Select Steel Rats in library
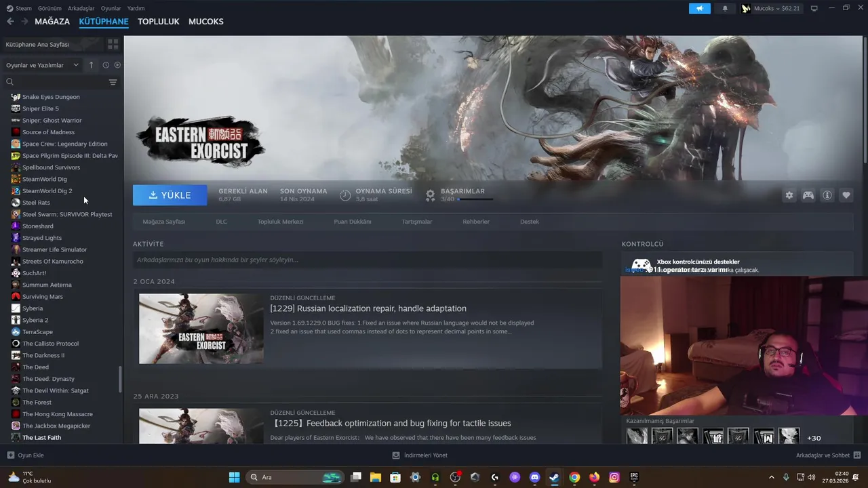Screen dimensions: 868x488 click(36, 203)
